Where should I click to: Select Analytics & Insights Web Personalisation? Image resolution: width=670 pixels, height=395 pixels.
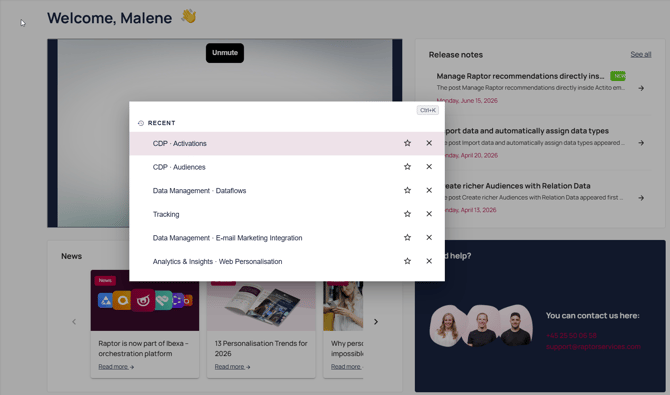tap(217, 262)
